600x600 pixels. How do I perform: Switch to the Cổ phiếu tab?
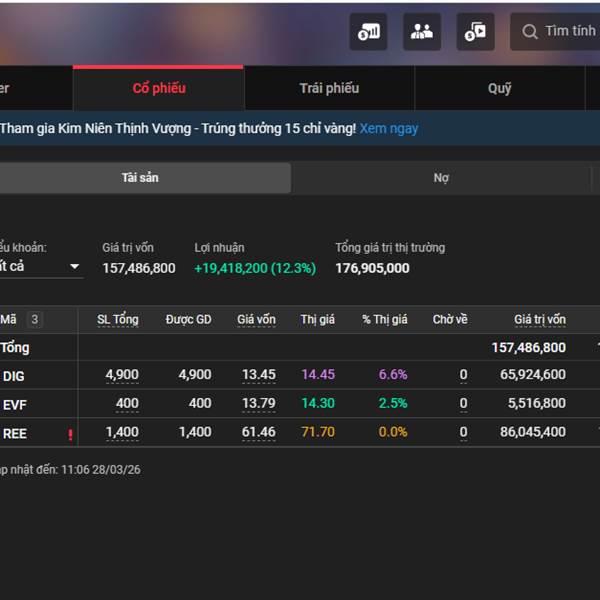click(159, 88)
